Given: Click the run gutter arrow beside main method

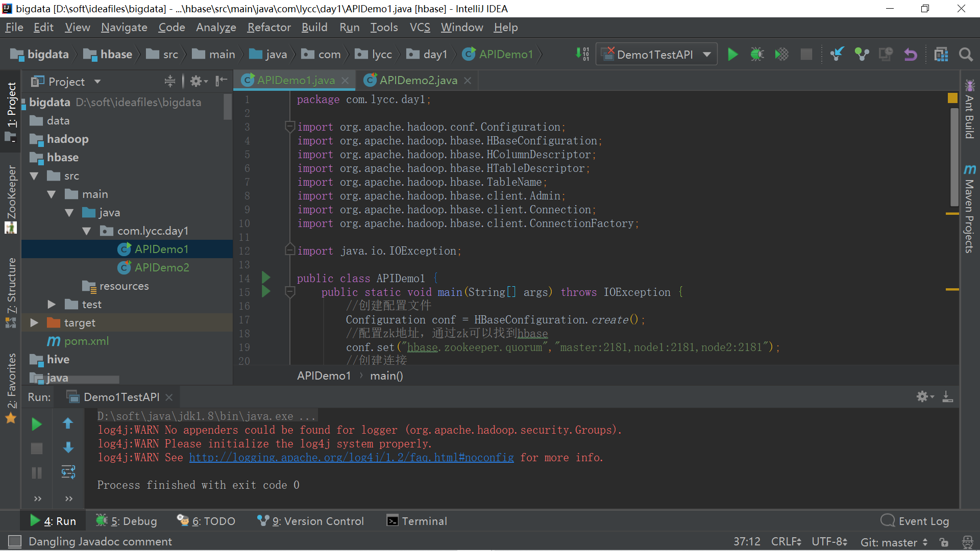Looking at the screenshot, I should [266, 292].
